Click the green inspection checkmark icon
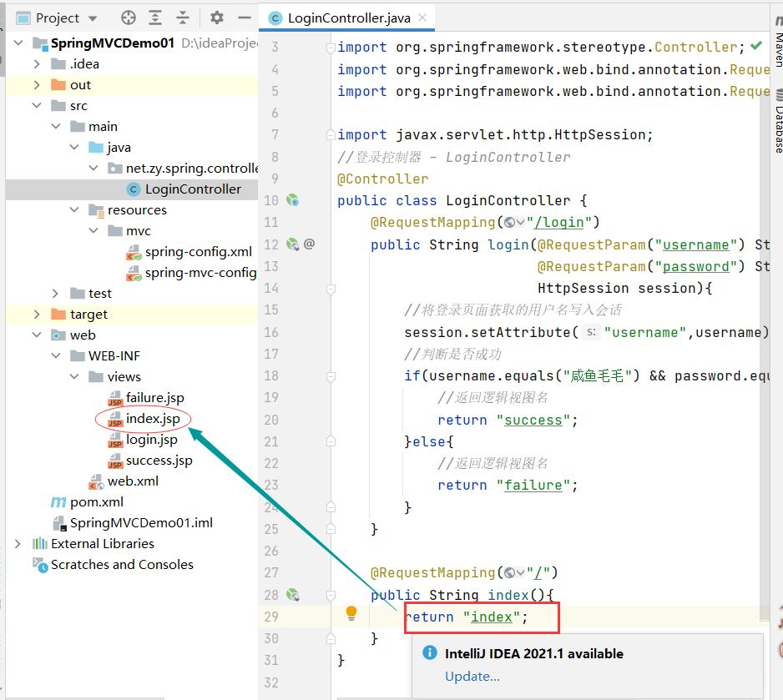This screenshot has width=783, height=700. 756,46
